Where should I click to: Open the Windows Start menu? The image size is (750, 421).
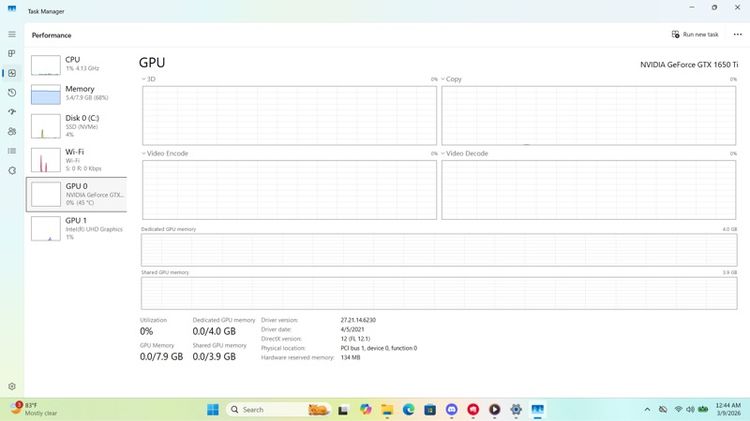tap(212, 409)
